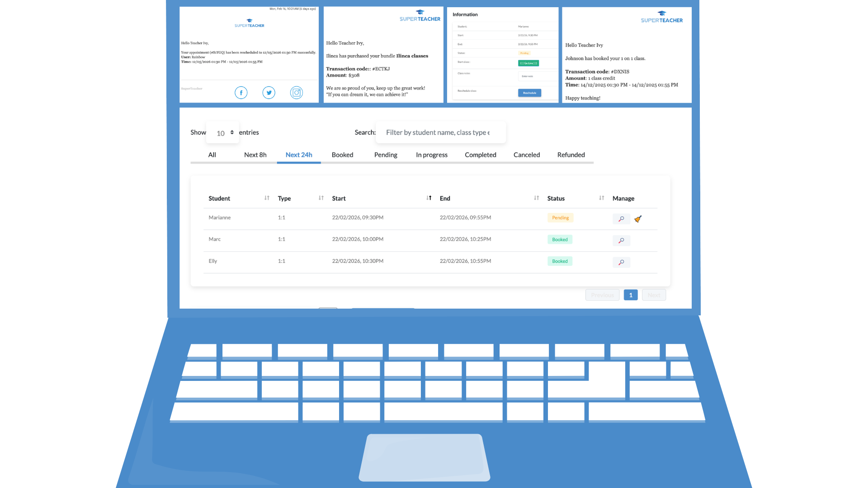View Elly's class with magnifier icon
Image resolution: width=868 pixels, height=488 pixels.
click(621, 262)
